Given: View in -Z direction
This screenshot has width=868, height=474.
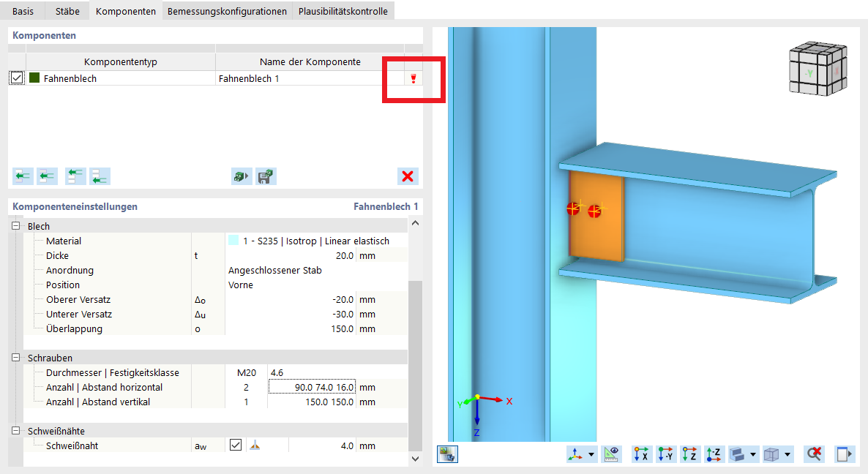Looking at the screenshot, I should tap(714, 454).
